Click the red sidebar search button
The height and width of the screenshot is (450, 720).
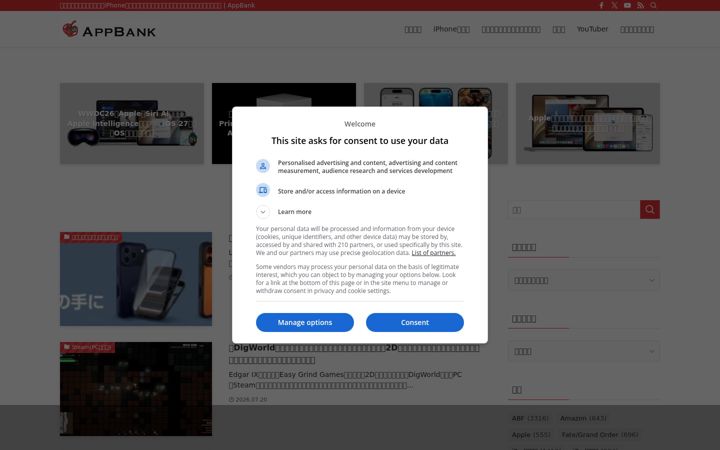point(650,209)
